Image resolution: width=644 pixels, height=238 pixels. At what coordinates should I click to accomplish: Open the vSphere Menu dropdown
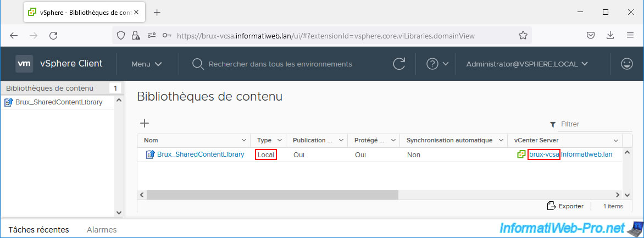(x=147, y=64)
